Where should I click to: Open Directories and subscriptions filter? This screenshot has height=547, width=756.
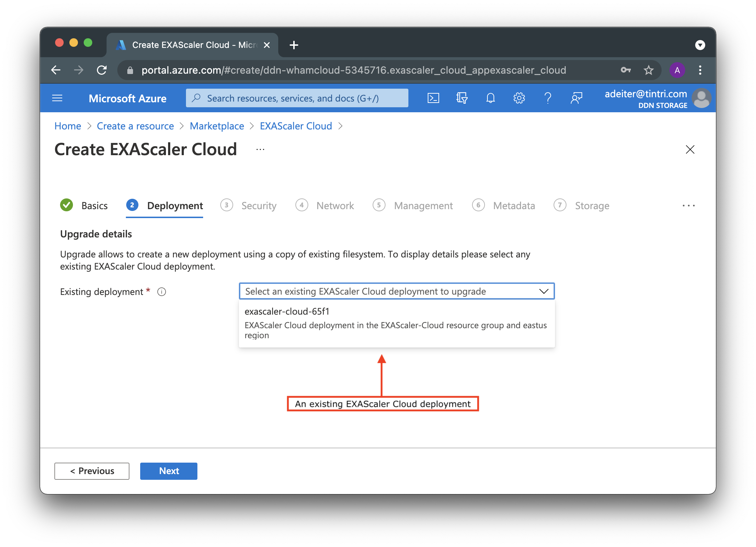(462, 98)
